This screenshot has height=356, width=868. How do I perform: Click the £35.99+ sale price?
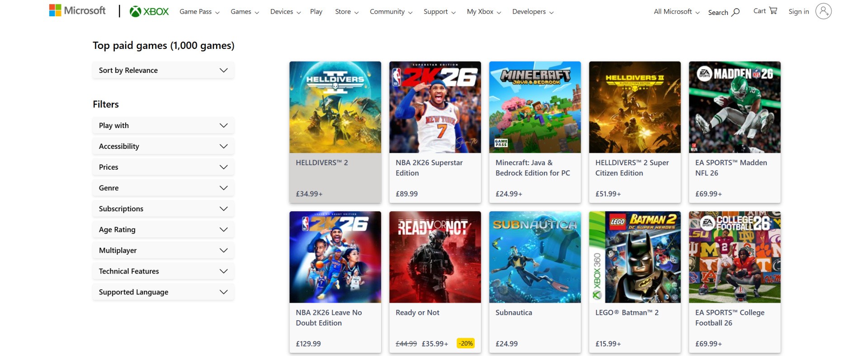[435, 344]
